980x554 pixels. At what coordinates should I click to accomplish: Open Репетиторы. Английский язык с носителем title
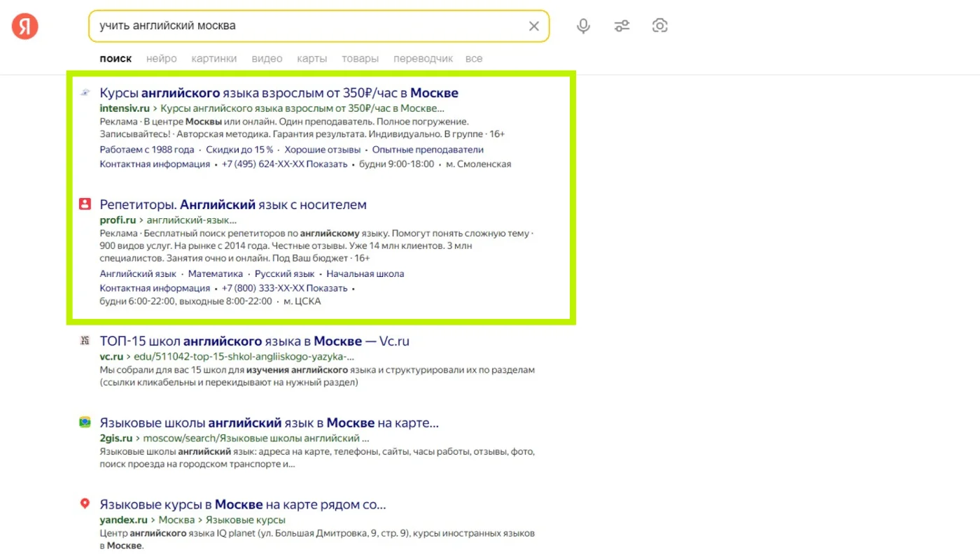pyautogui.click(x=233, y=205)
